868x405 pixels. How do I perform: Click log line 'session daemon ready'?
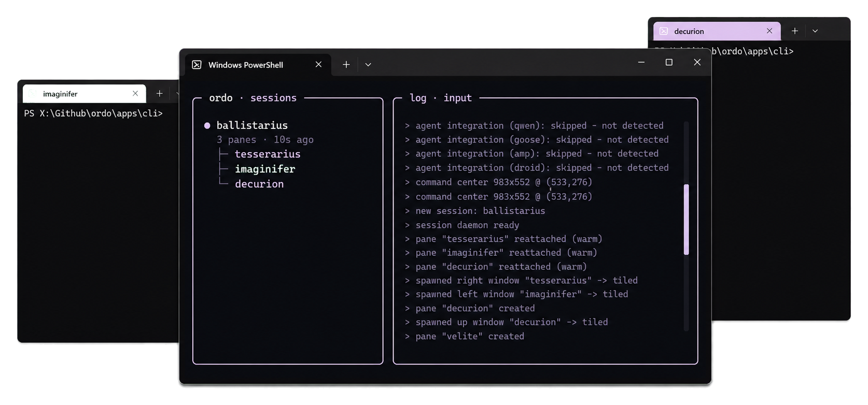[461, 225]
